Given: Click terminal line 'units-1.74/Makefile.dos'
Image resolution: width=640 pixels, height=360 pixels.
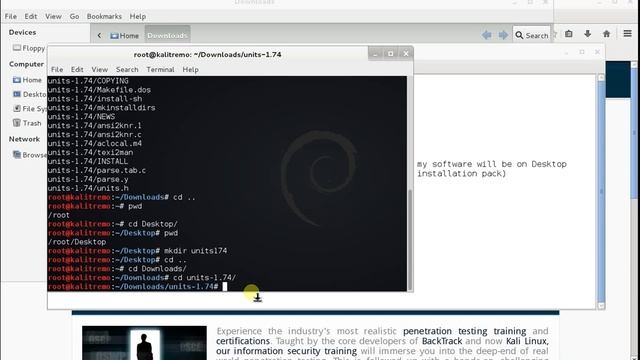Looking at the screenshot, I should point(99,90).
